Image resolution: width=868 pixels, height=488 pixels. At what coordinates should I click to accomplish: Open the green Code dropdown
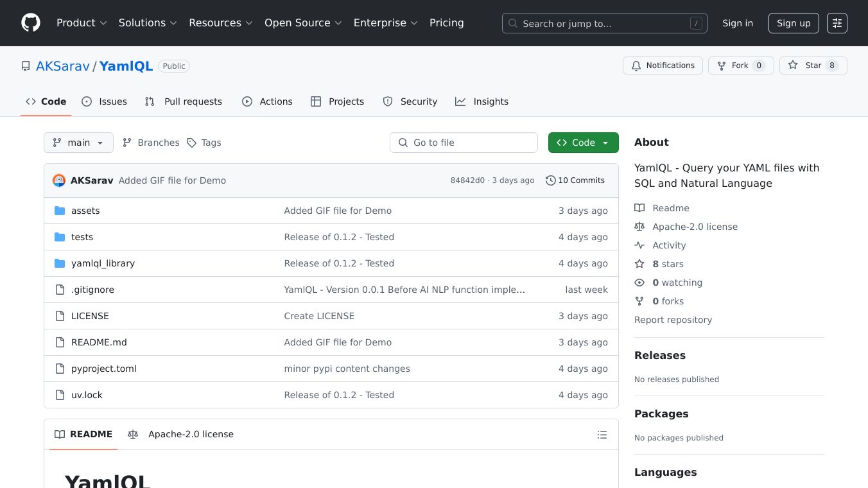(583, 143)
